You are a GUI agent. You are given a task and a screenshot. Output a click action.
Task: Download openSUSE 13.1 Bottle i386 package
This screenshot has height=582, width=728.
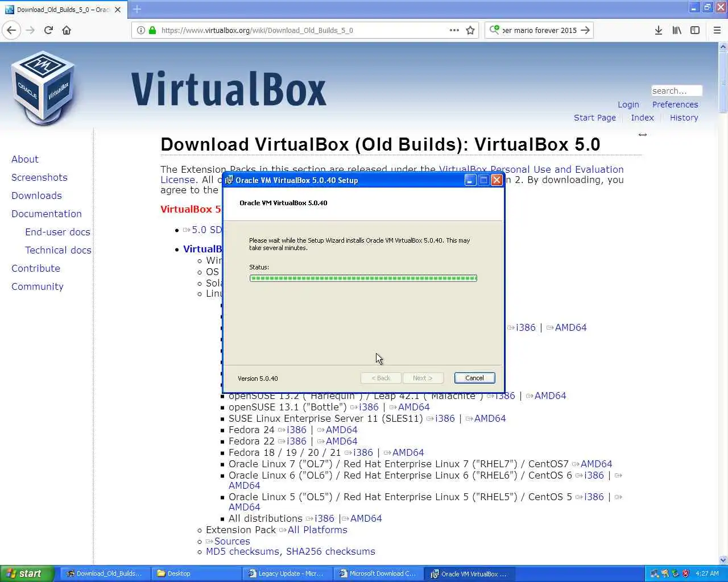click(x=369, y=407)
